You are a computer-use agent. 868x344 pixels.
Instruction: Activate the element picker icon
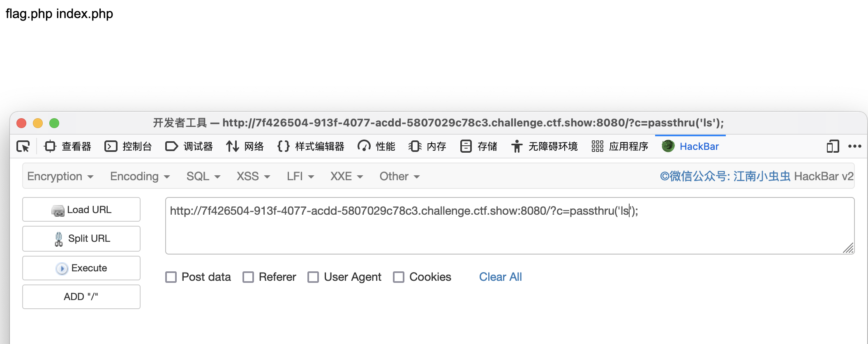pyautogui.click(x=23, y=146)
